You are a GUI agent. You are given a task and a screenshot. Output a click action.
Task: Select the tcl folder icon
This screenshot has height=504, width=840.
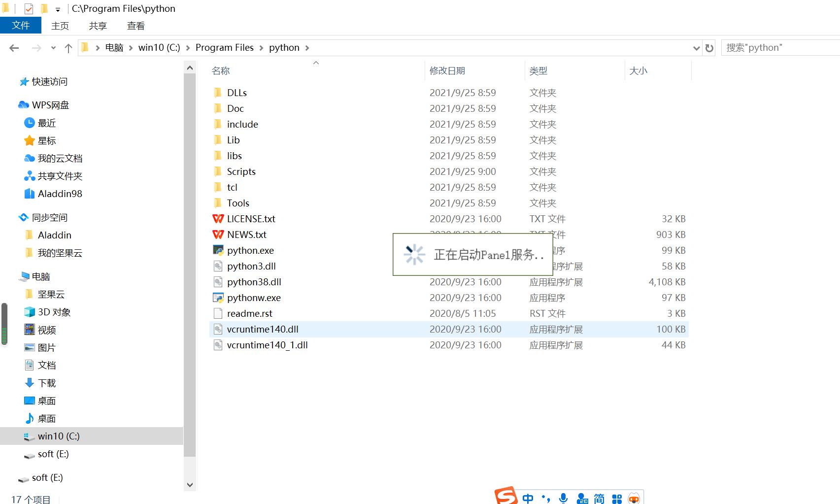point(218,187)
